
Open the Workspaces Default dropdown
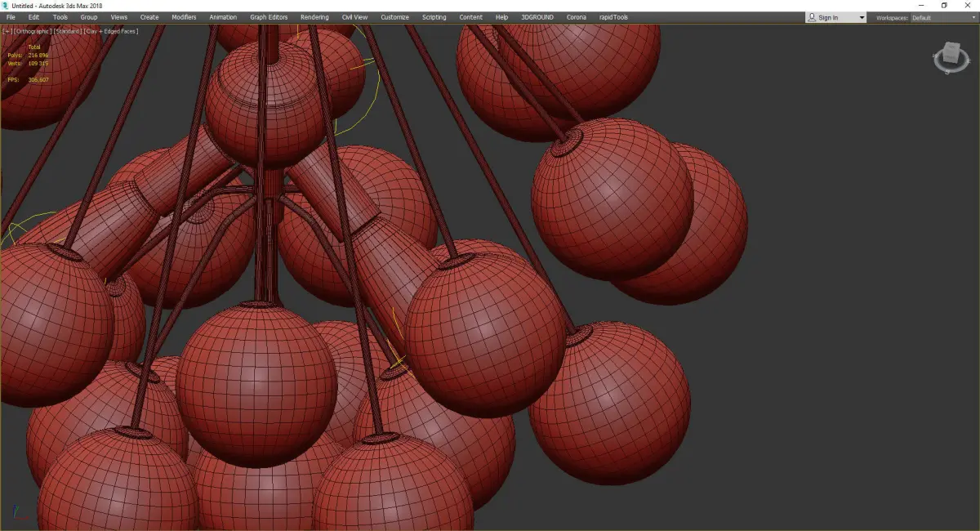click(x=942, y=17)
